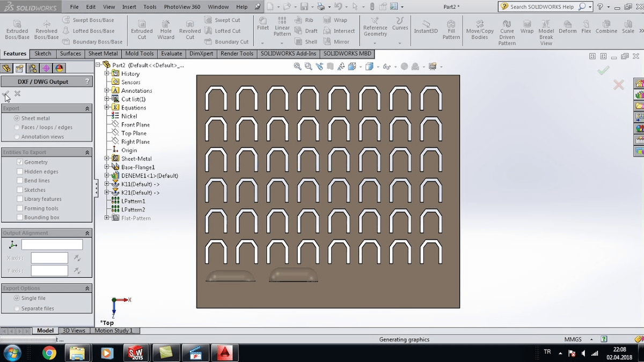Screen dimensions: 644x362
Task: Open the Hole Wizard tool
Action: pyautogui.click(x=165, y=28)
